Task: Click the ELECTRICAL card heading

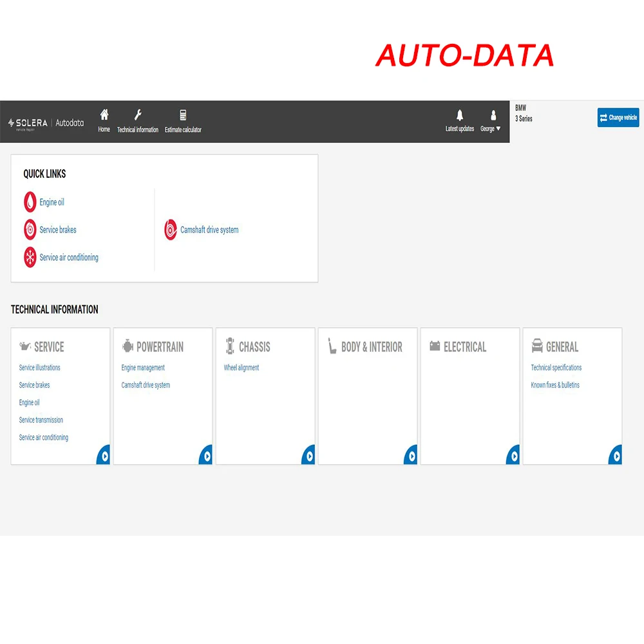Action: click(465, 347)
